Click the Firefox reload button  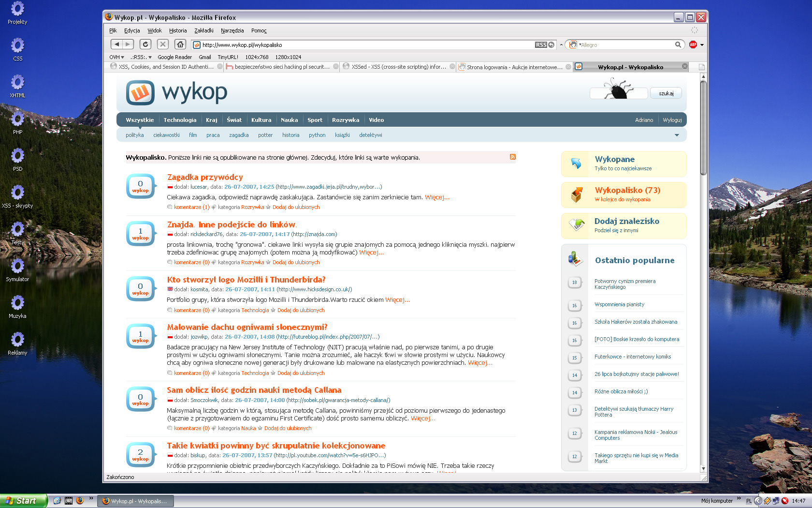(x=145, y=45)
